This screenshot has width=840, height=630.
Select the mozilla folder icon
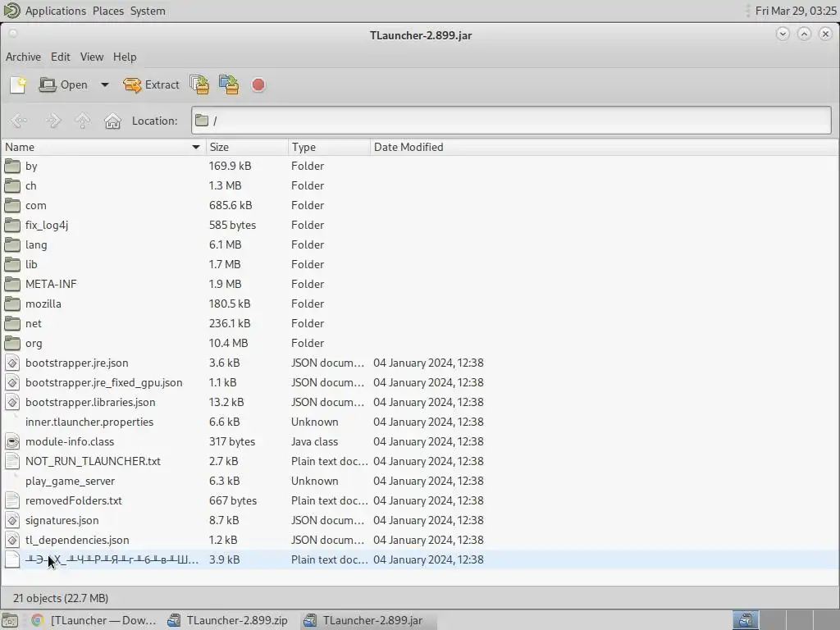12,304
